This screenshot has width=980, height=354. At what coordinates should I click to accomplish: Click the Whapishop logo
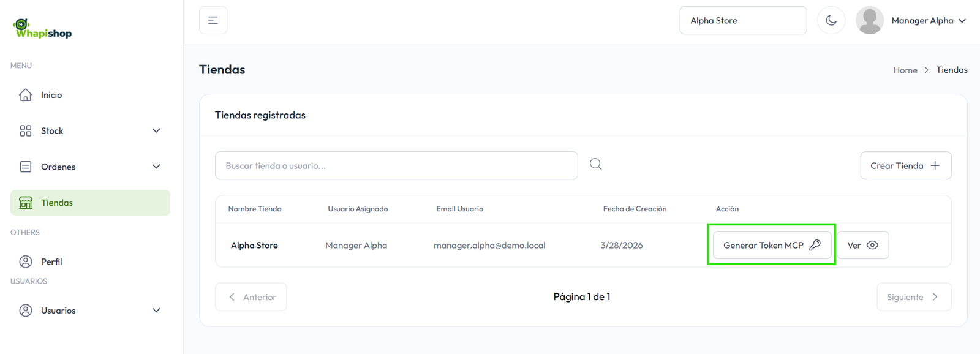pyautogui.click(x=42, y=29)
